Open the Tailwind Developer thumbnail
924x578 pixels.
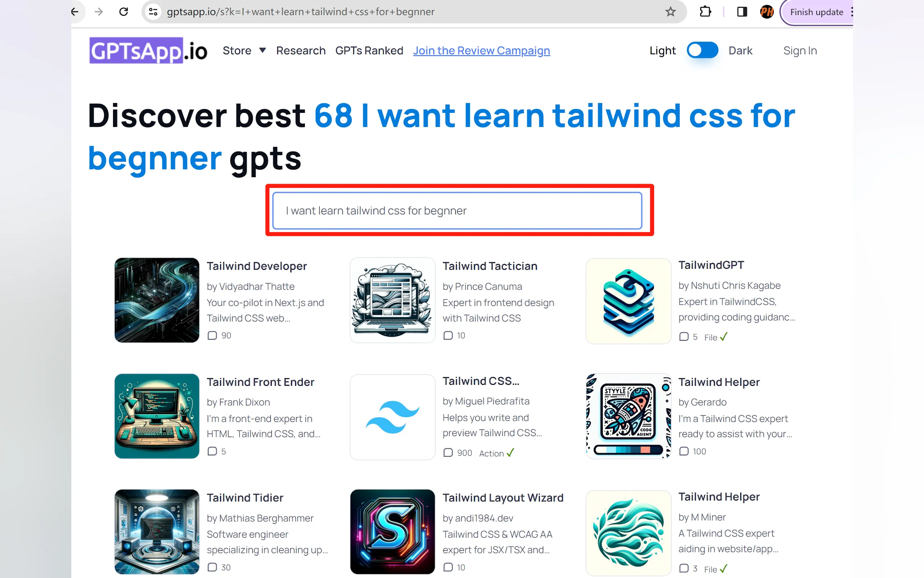[157, 300]
